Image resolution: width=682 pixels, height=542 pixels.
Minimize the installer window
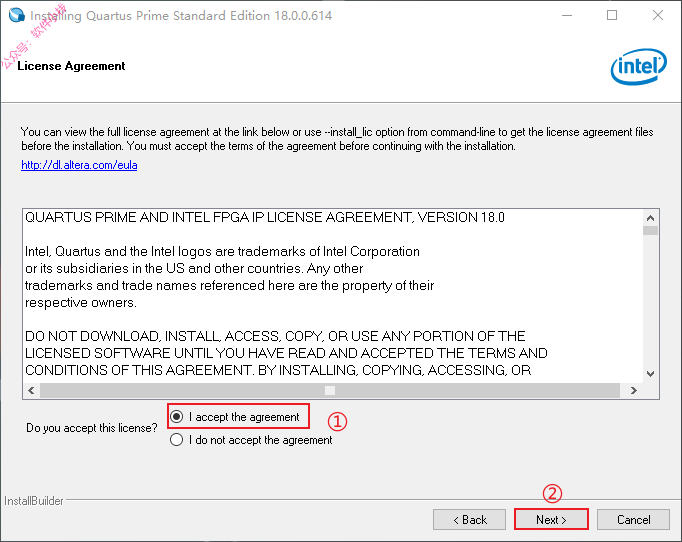tap(567, 15)
